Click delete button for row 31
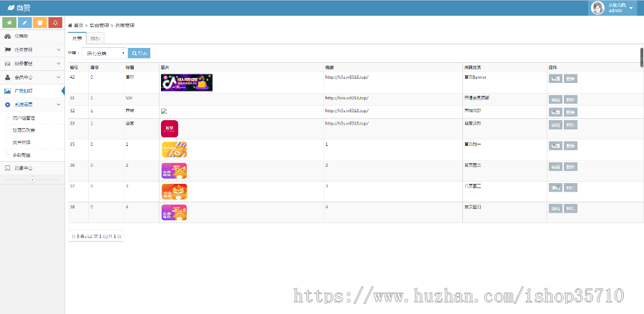Viewport: 644px width, 314px height. point(570,99)
